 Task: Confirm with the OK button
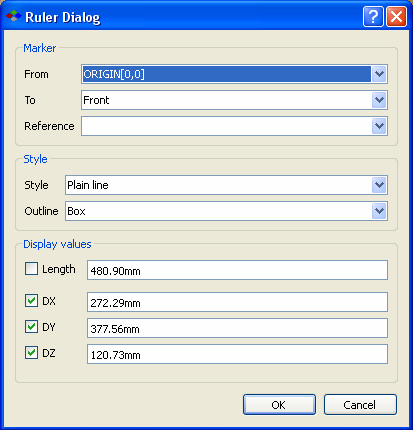coord(279,405)
